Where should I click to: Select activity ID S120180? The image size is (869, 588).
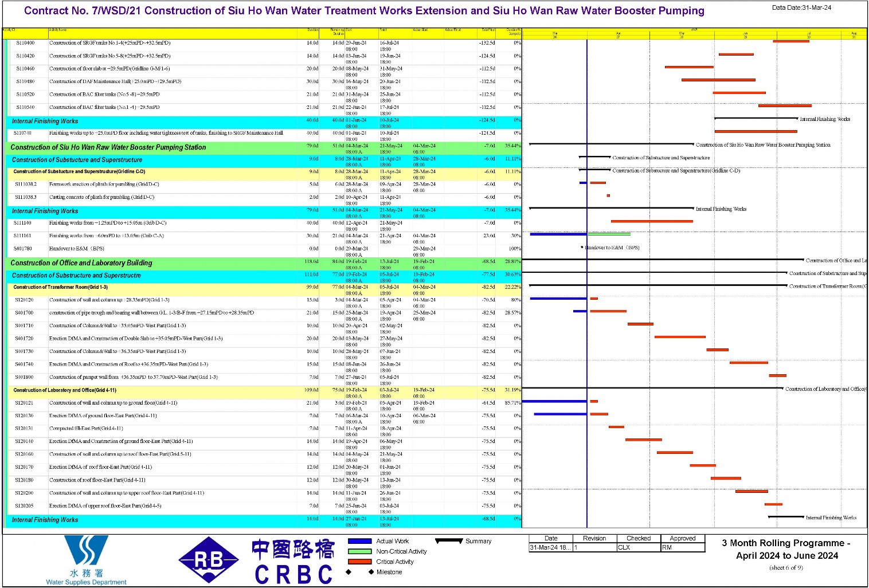pyautogui.click(x=24, y=480)
